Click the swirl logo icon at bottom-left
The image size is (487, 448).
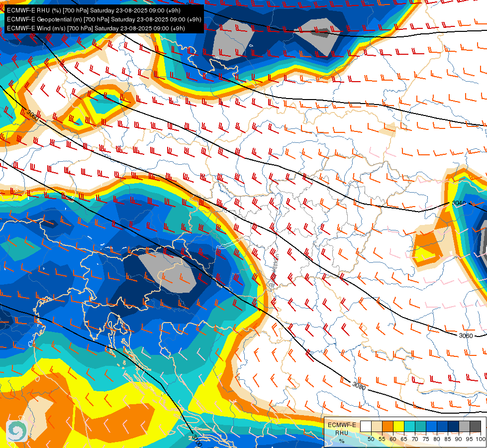pyautogui.click(x=17, y=431)
